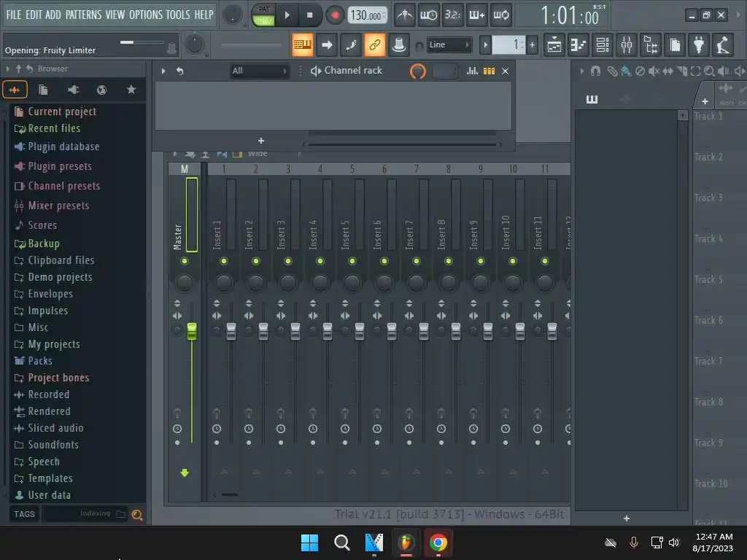Open the OPTIONS menu
The image size is (747, 560).
point(146,15)
